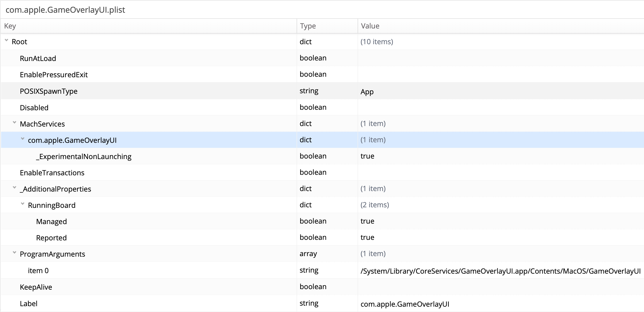Select the EnableTransactions row
Viewport: 644px width, 312px height.
point(52,173)
